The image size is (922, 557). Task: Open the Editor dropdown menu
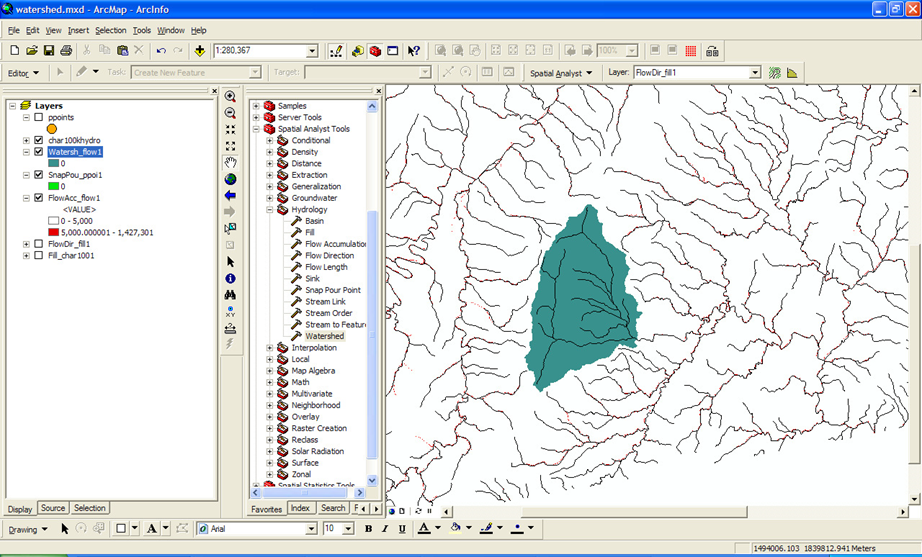click(23, 73)
